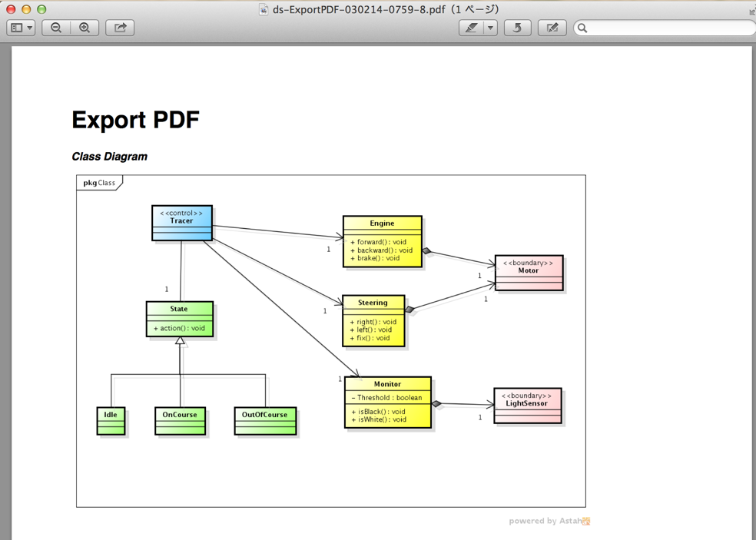The image size is (756, 540).
Task: Click the "pkg Class" frame label
Action: tap(99, 183)
